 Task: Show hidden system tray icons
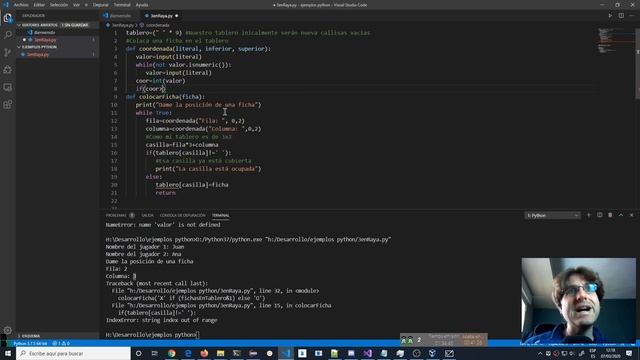click(540, 353)
